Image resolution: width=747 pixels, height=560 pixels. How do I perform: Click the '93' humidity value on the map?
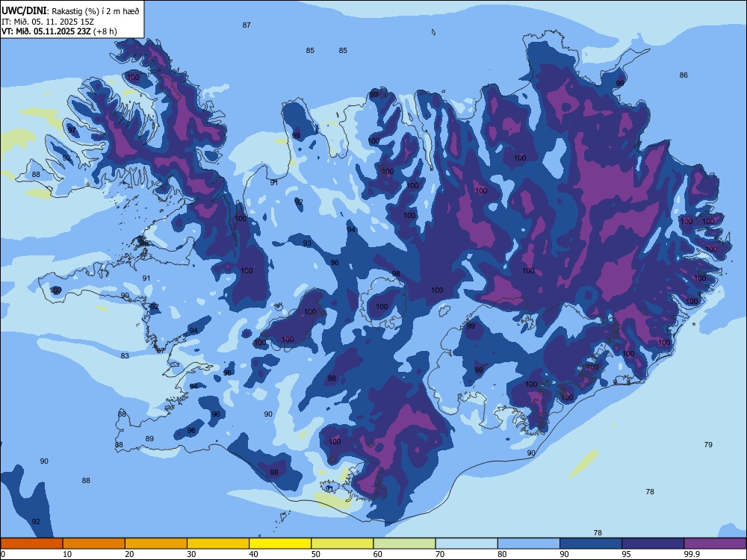tap(307, 243)
